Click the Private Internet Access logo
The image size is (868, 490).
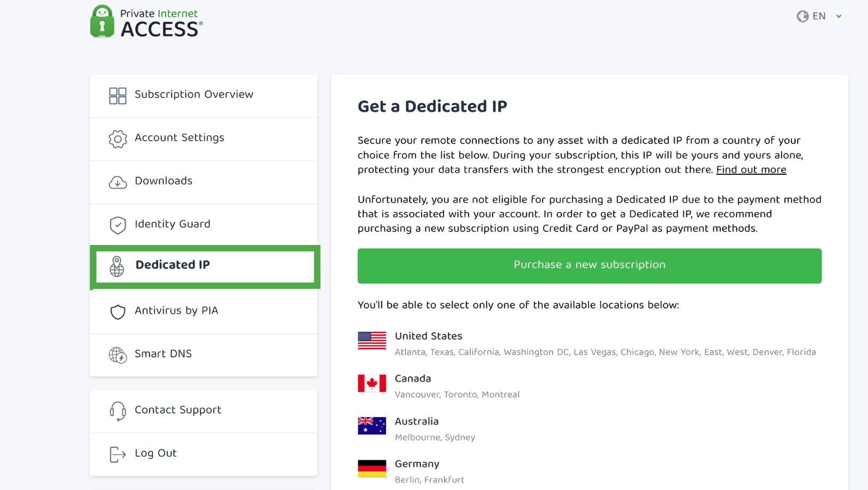pos(146,21)
